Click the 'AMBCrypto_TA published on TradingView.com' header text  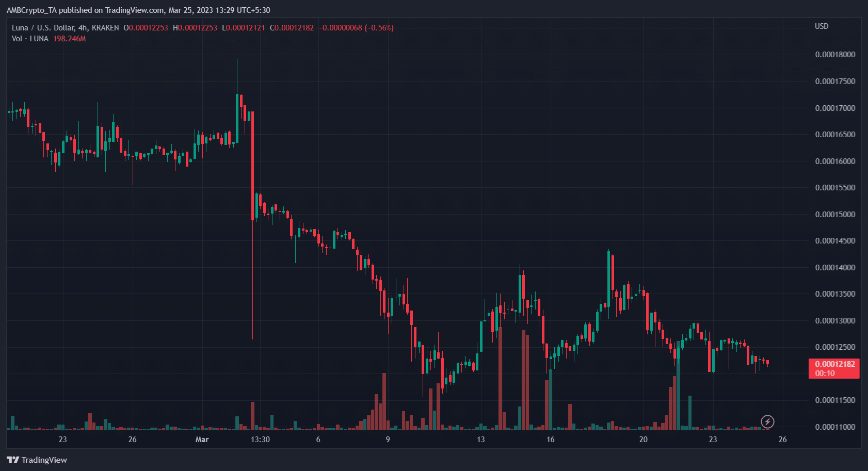[x=85, y=10]
